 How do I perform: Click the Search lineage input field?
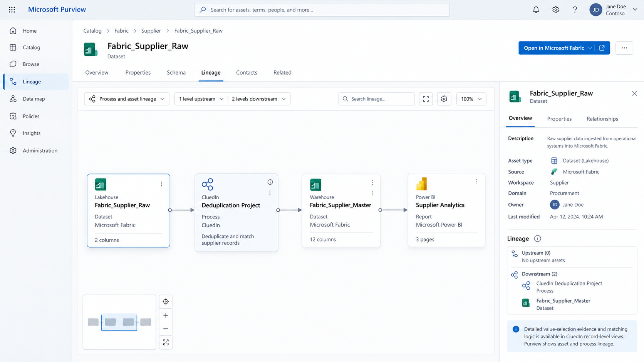click(x=376, y=99)
